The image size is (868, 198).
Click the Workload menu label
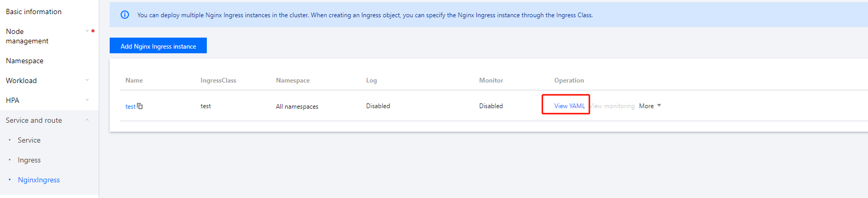pyautogui.click(x=21, y=80)
